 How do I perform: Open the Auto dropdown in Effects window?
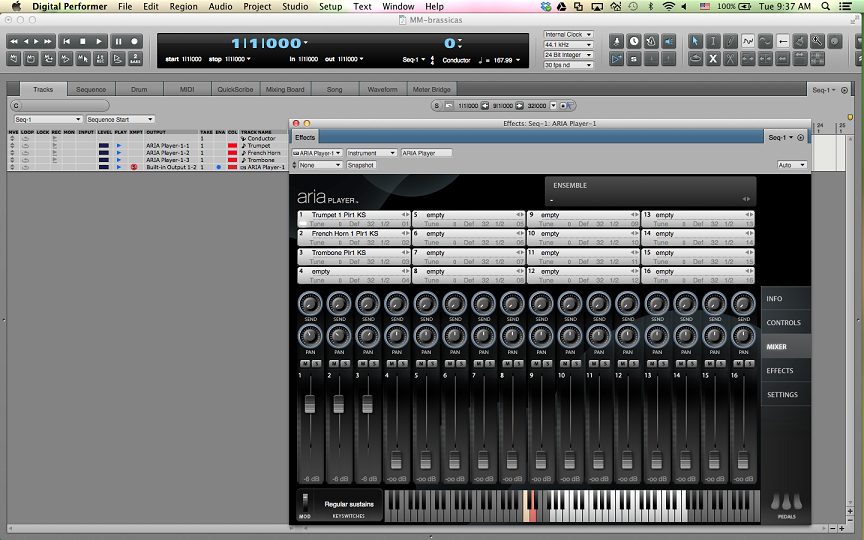coord(792,165)
